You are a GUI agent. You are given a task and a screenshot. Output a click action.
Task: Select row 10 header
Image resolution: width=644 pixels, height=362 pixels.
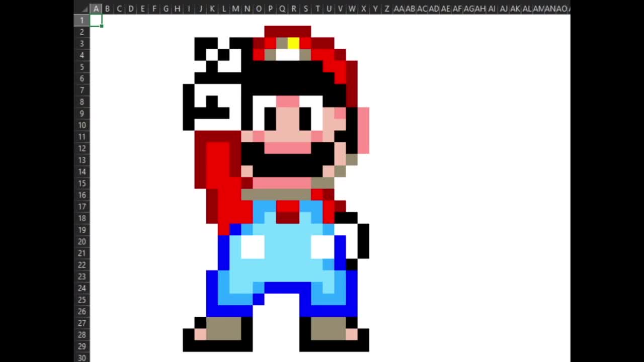coord(82,125)
